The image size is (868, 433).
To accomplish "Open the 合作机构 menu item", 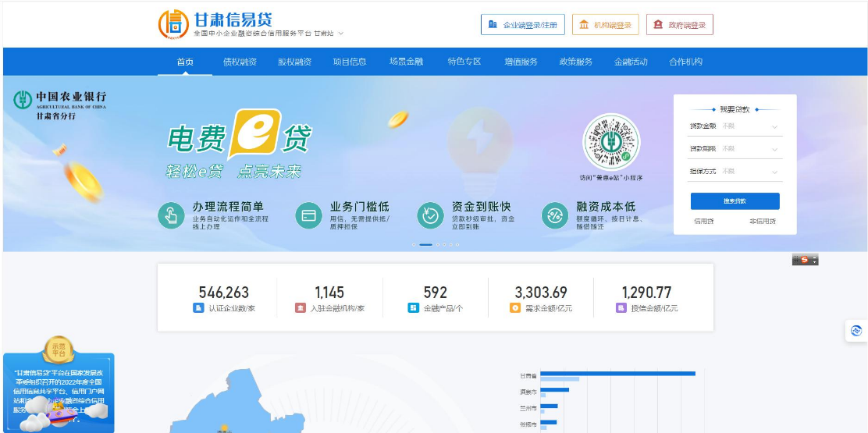I will click(x=686, y=62).
